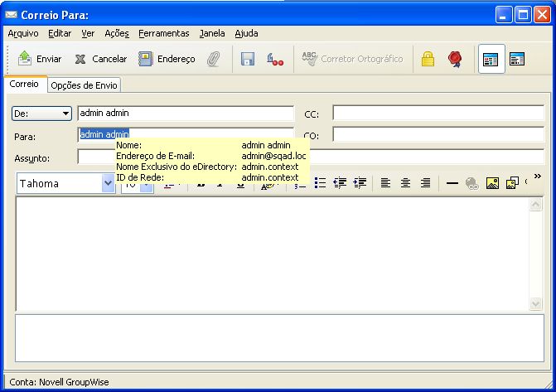Click the decrease indent icon
This screenshot has height=392, width=556.
(340, 183)
